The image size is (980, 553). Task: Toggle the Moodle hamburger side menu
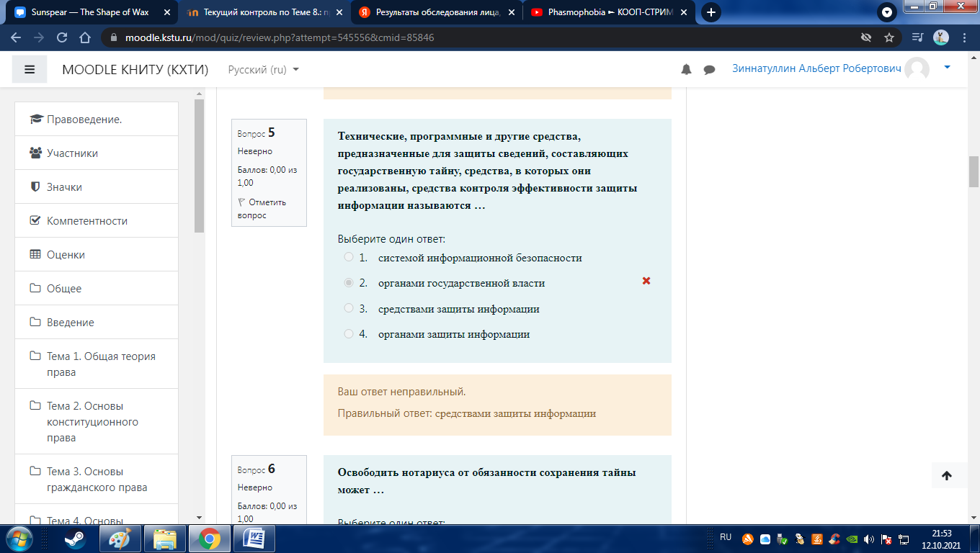(x=30, y=70)
